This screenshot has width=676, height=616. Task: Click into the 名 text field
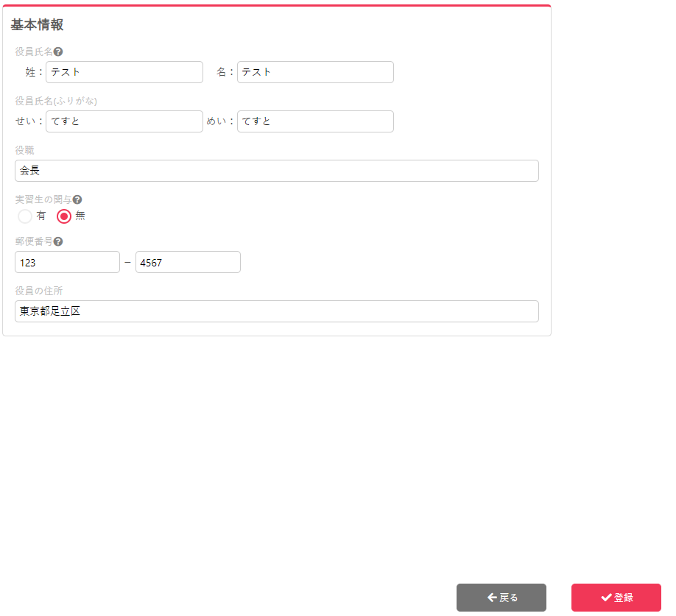(315, 72)
